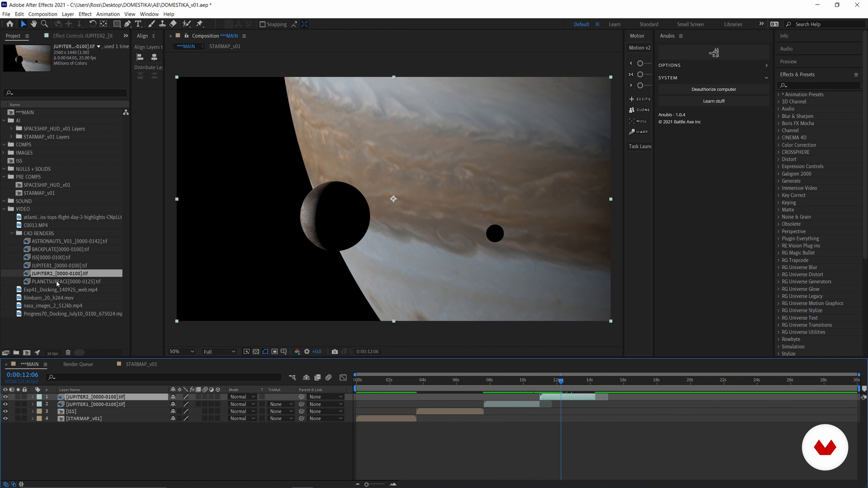
Task: Select the Home icon in toolbar
Action: click(10, 24)
